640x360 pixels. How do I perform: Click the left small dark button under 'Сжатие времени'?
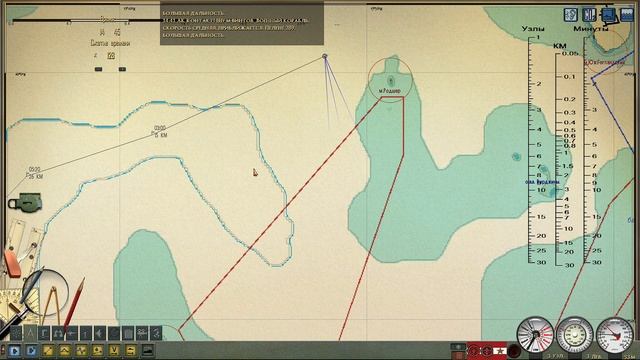tap(98, 69)
